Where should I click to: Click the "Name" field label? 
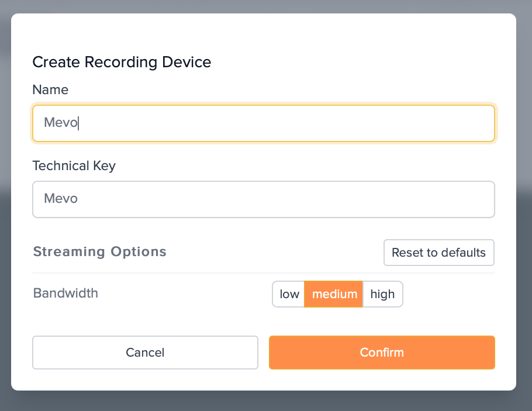click(50, 89)
